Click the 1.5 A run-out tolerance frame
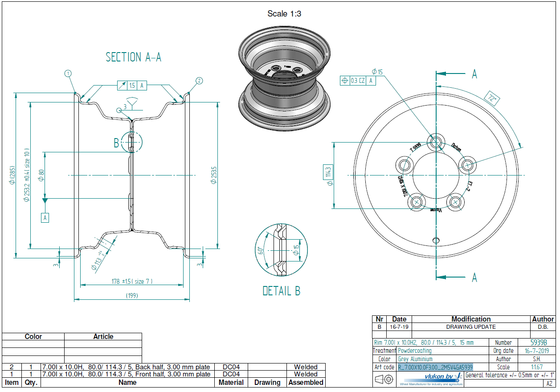Viewport: 560px width, 392px height. pos(132,86)
